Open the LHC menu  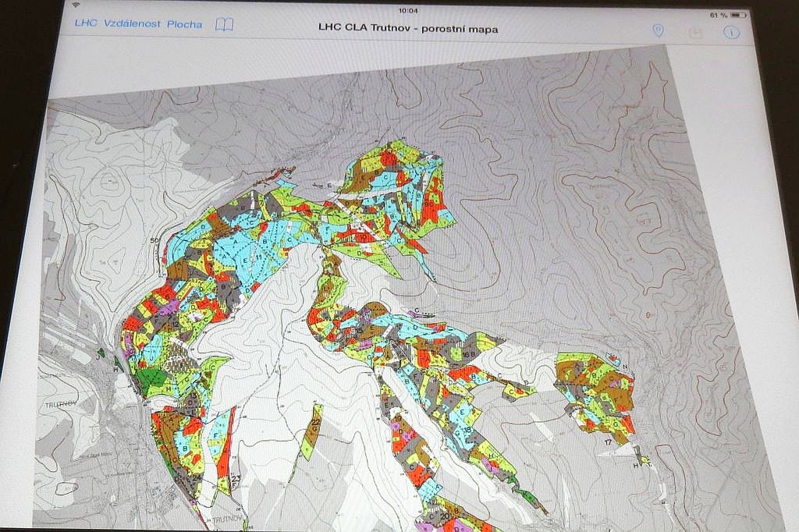coord(86,24)
